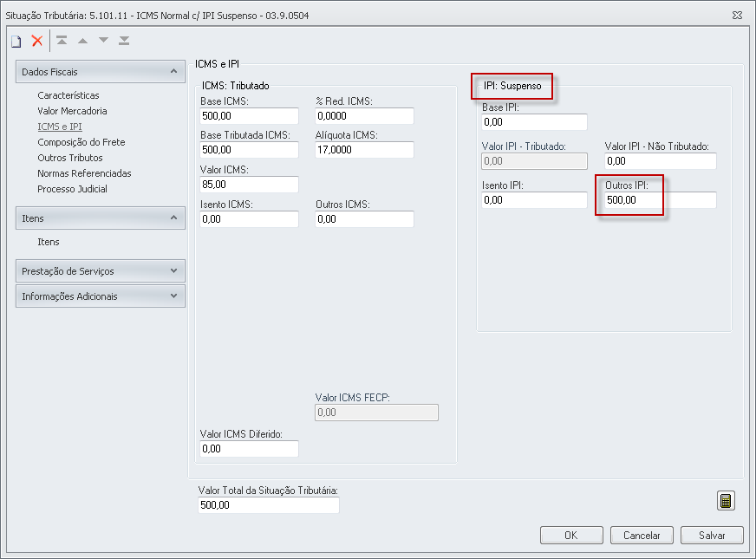Jump to last record arrow icon
Image resolution: width=756 pixels, height=559 pixels.
(x=125, y=41)
